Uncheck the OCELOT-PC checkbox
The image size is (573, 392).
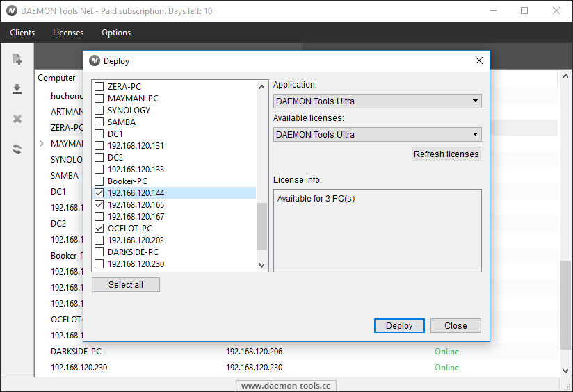(x=99, y=229)
